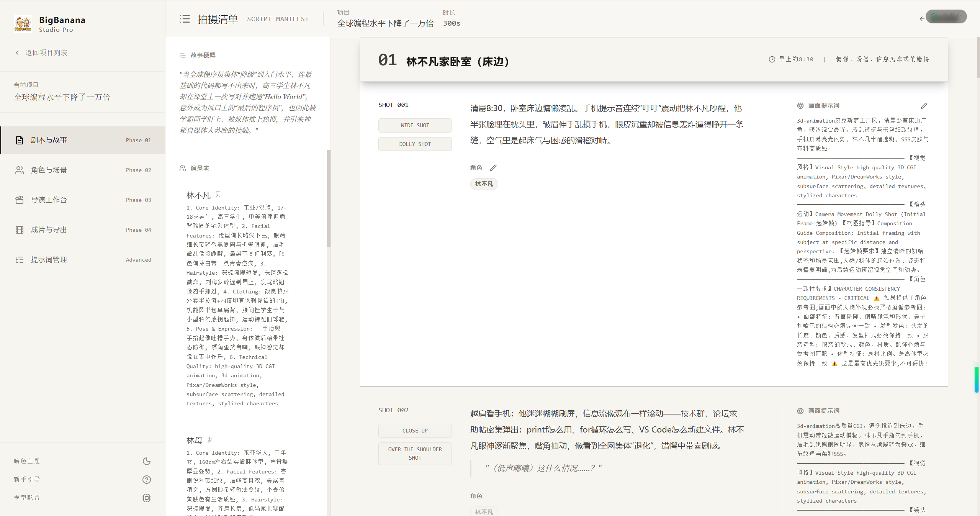Click the 林母 actor name in 演员表
This screenshot has width=980, height=516.
click(x=195, y=441)
